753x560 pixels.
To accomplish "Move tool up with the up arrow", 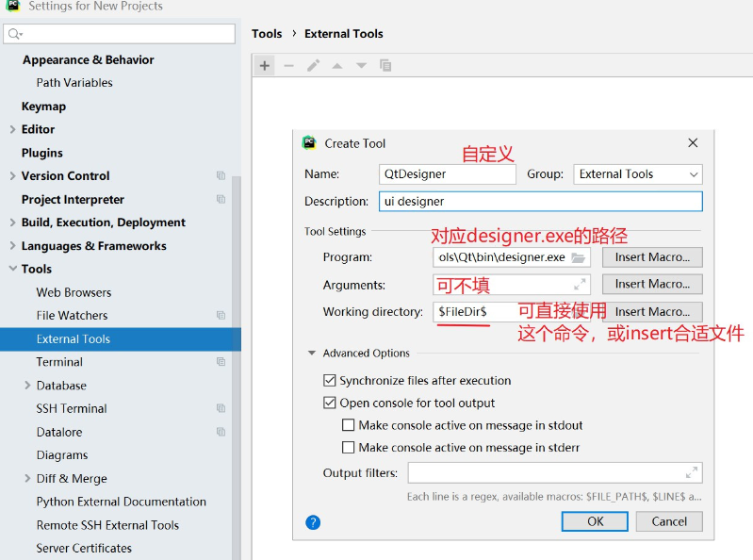I will point(337,66).
